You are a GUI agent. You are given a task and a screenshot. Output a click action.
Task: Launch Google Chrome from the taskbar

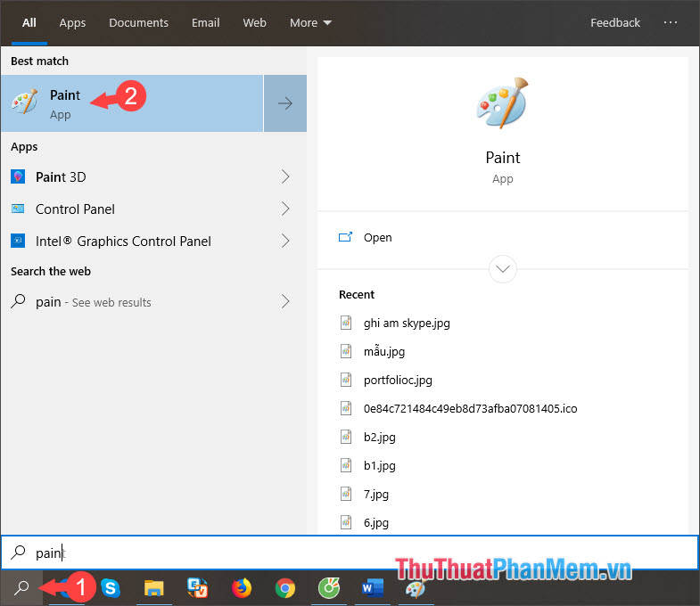click(x=285, y=588)
